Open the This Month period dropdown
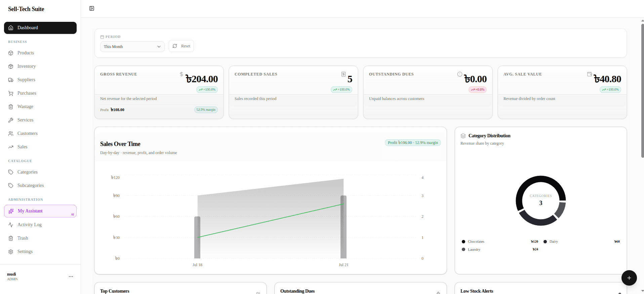This screenshot has height=294, width=644. coord(132,47)
